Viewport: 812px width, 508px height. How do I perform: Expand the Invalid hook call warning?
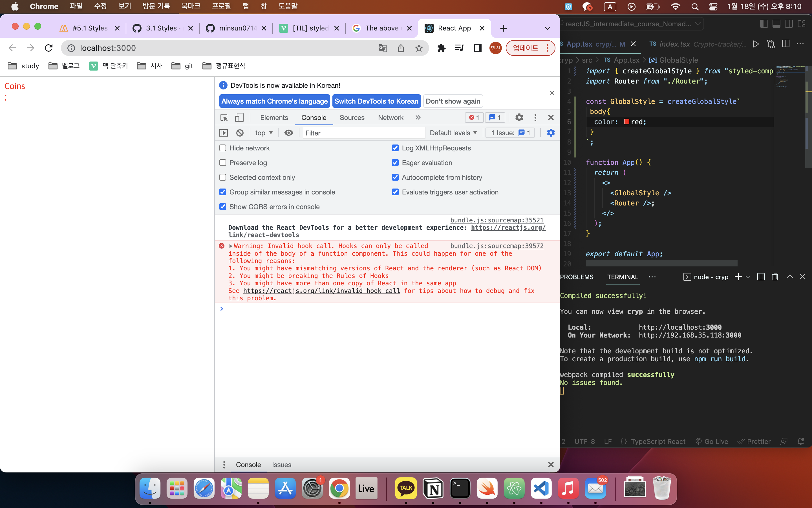231,246
